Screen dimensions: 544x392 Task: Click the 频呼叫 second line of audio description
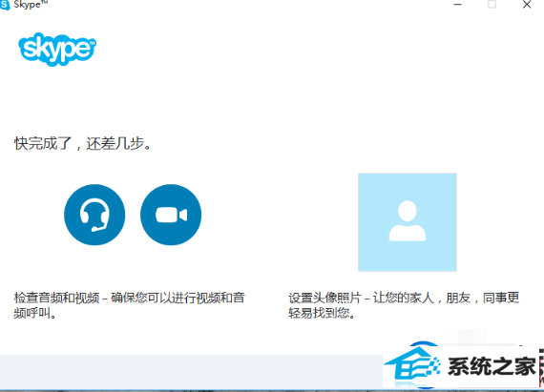pyautogui.click(x=35, y=314)
